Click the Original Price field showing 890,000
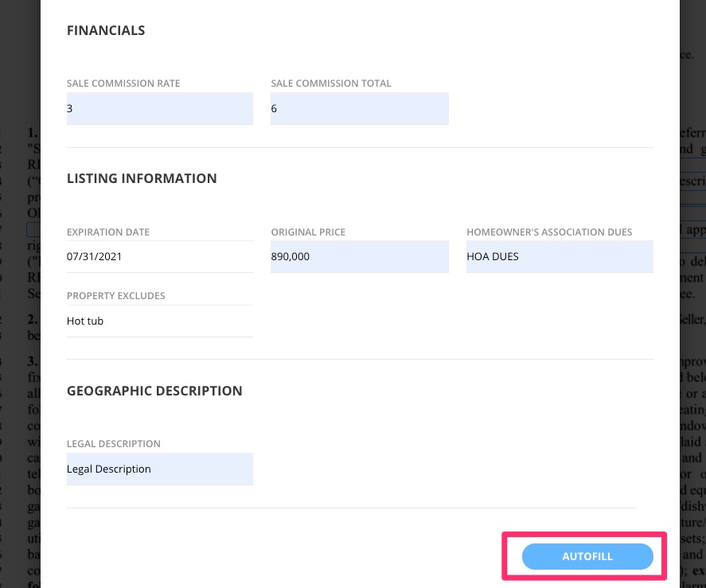 (x=359, y=256)
